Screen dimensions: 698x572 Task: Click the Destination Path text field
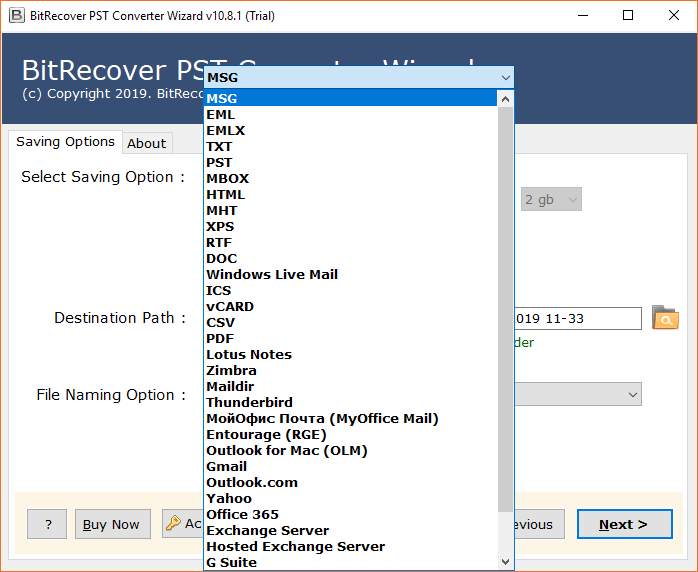pos(578,318)
